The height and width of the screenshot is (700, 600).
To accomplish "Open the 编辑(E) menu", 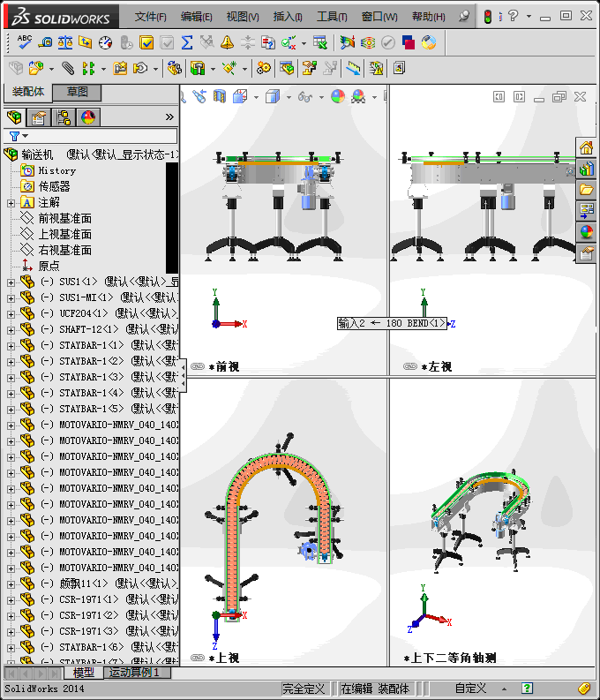I will click(x=196, y=17).
